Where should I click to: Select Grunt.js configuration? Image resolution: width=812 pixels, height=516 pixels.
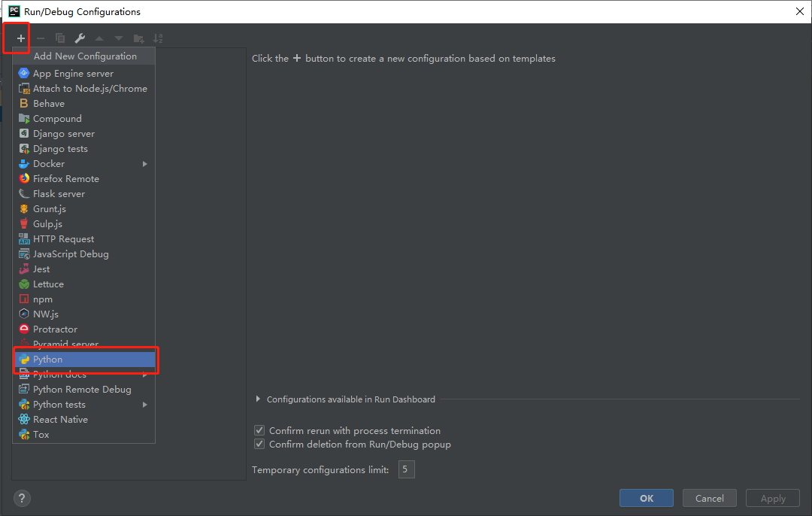point(84,209)
